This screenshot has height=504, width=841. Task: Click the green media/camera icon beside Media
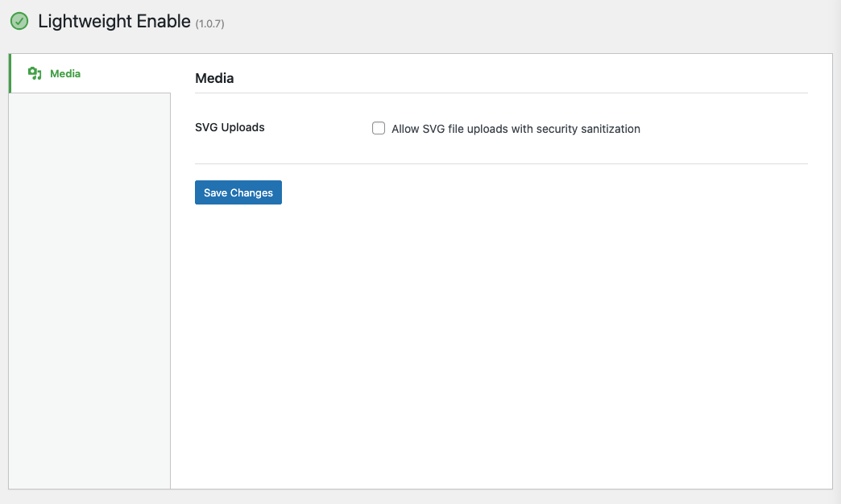pyautogui.click(x=35, y=73)
